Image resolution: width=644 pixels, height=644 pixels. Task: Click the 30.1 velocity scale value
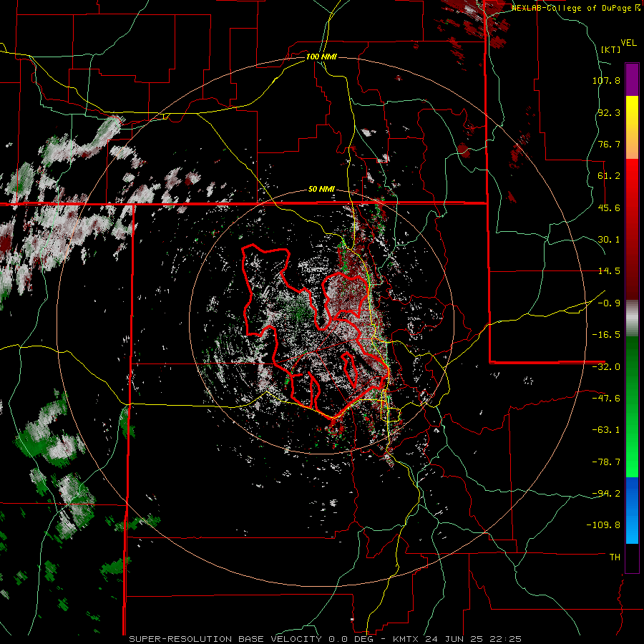(x=609, y=240)
